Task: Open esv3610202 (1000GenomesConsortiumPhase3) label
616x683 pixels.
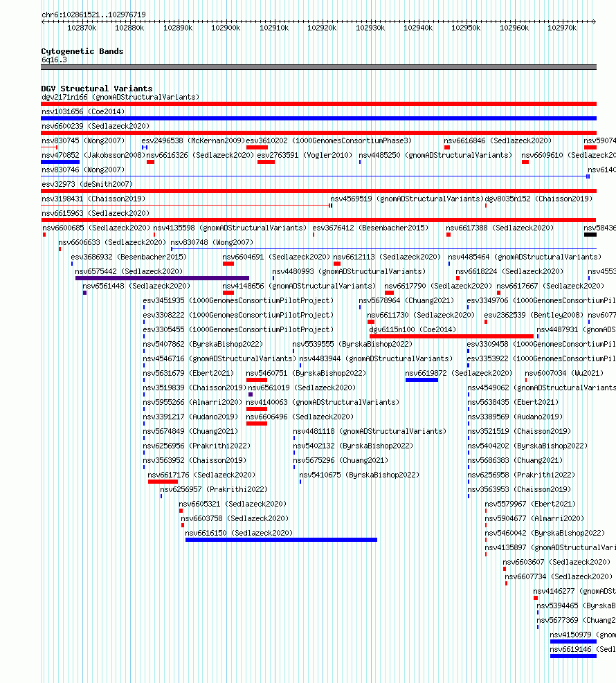Action: tap(329, 140)
